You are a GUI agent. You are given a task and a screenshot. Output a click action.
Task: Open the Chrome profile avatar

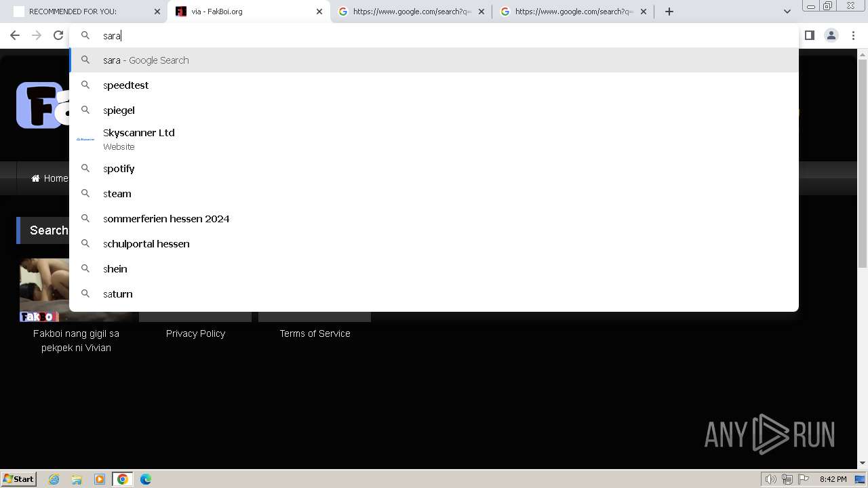click(x=831, y=35)
